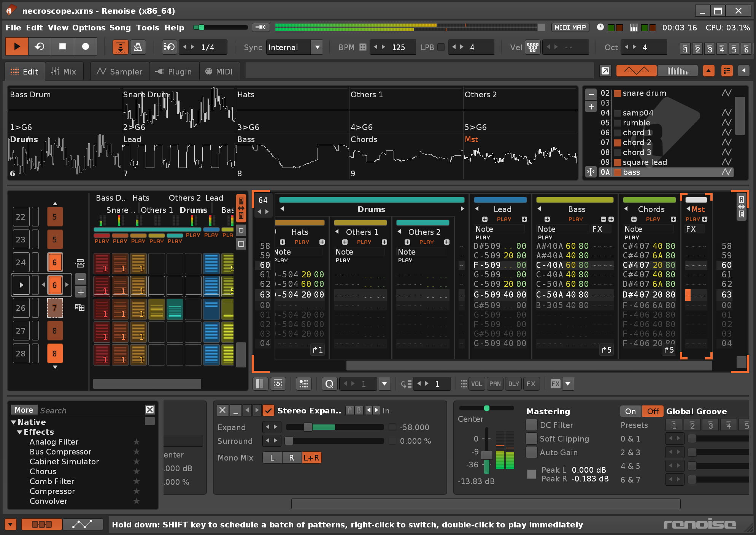Open BPM tap tempo grid icon
The width and height of the screenshot is (756, 535).
pyautogui.click(x=363, y=47)
